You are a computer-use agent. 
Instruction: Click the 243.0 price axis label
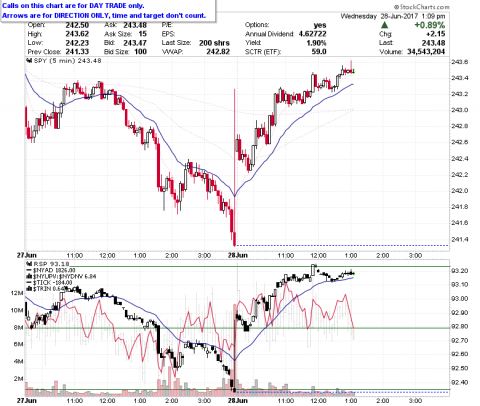click(459, 110)
